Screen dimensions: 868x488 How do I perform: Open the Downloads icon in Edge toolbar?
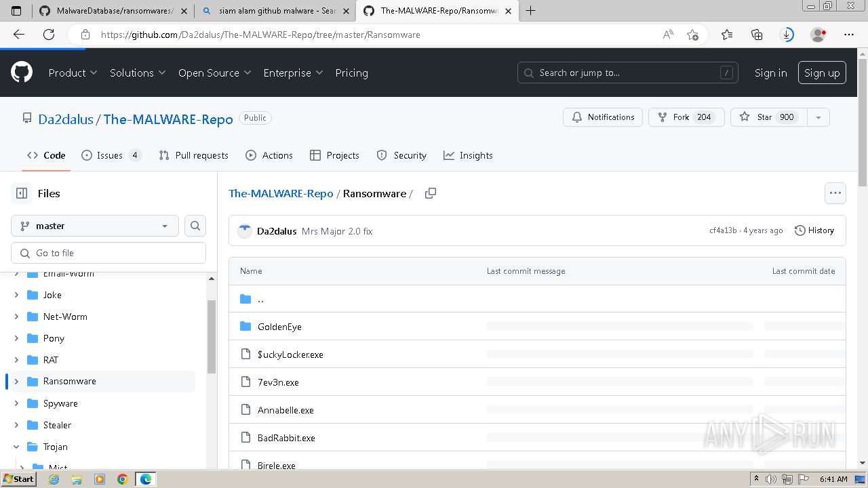(787, 35)
